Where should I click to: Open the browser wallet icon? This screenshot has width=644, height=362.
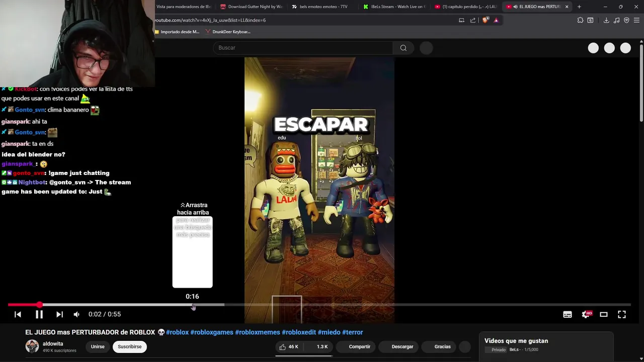point(590,20)
